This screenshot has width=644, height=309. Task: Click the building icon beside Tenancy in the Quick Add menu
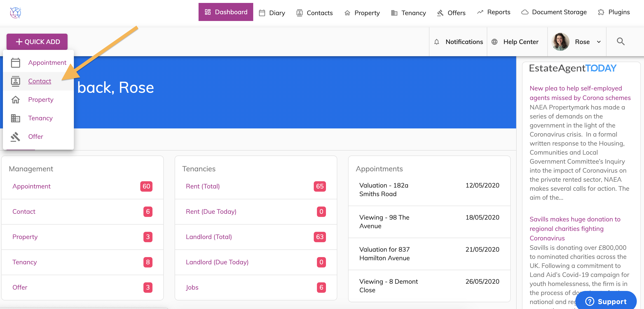point(16,118)
